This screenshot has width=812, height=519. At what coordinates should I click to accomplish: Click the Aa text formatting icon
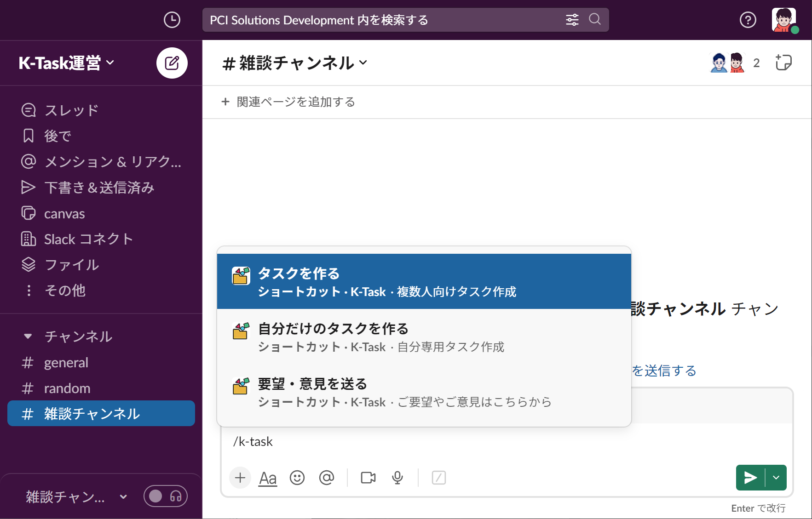[267, 478]
